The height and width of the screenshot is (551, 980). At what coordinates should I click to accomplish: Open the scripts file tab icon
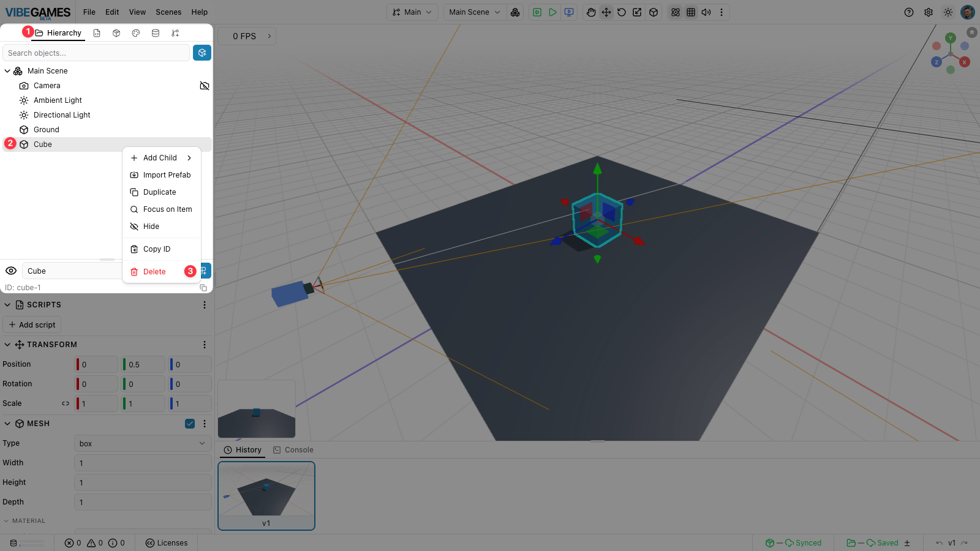[97, 33]
